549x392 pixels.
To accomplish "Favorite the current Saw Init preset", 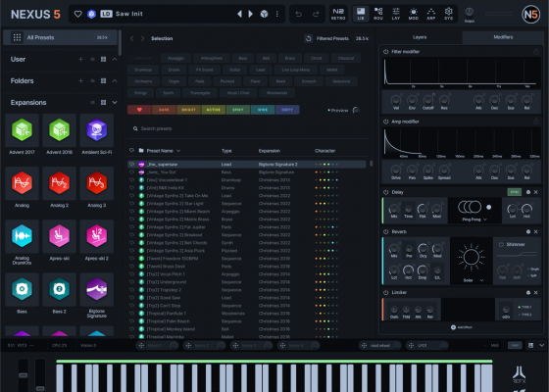I will [x=78, y=14].
